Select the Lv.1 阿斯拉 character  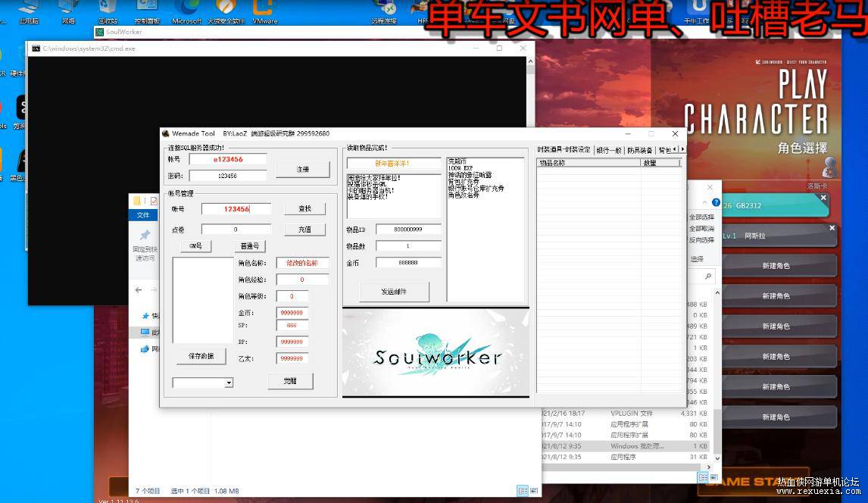pyautogui.click(x=779, y=236)
